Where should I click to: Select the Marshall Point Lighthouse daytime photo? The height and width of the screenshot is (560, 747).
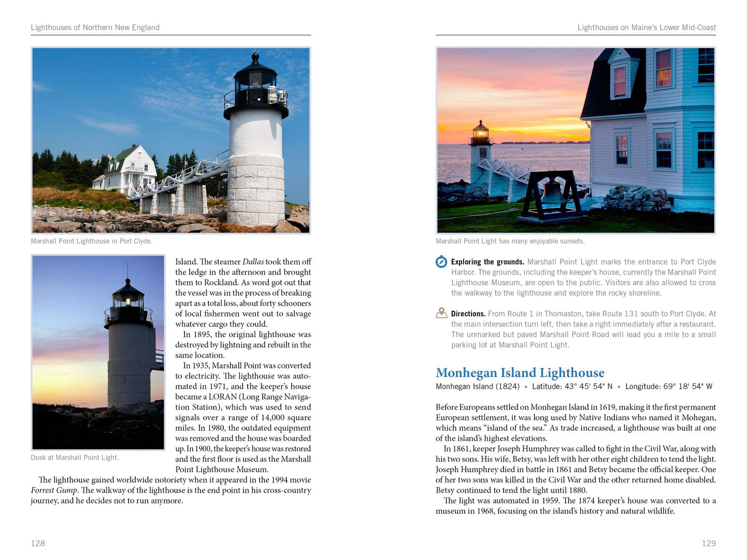point(171,140)
